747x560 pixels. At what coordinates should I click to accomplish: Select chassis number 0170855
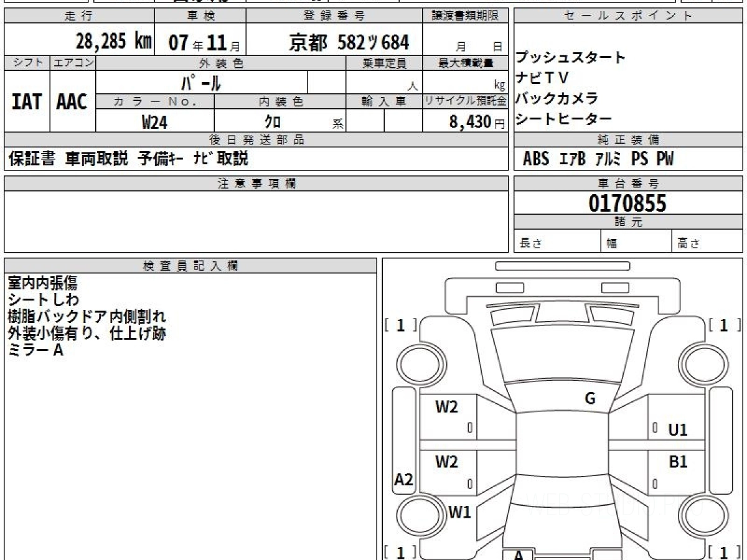tap(627, 203)
